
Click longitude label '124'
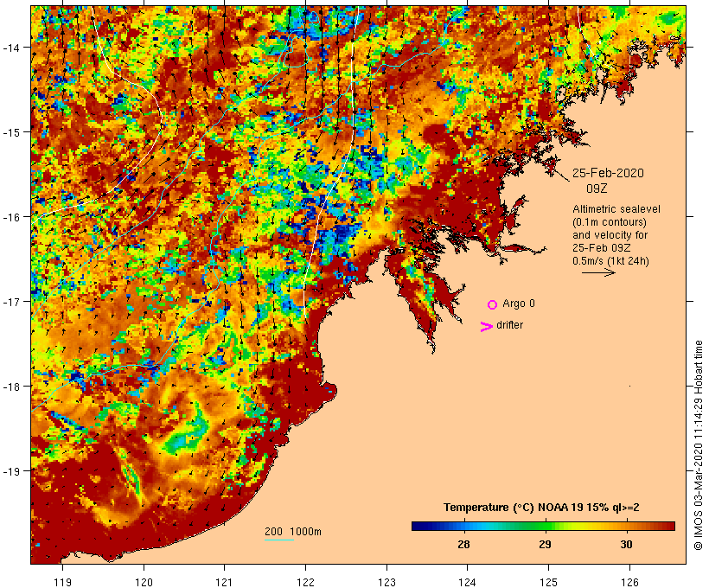[x=468, y=582]
